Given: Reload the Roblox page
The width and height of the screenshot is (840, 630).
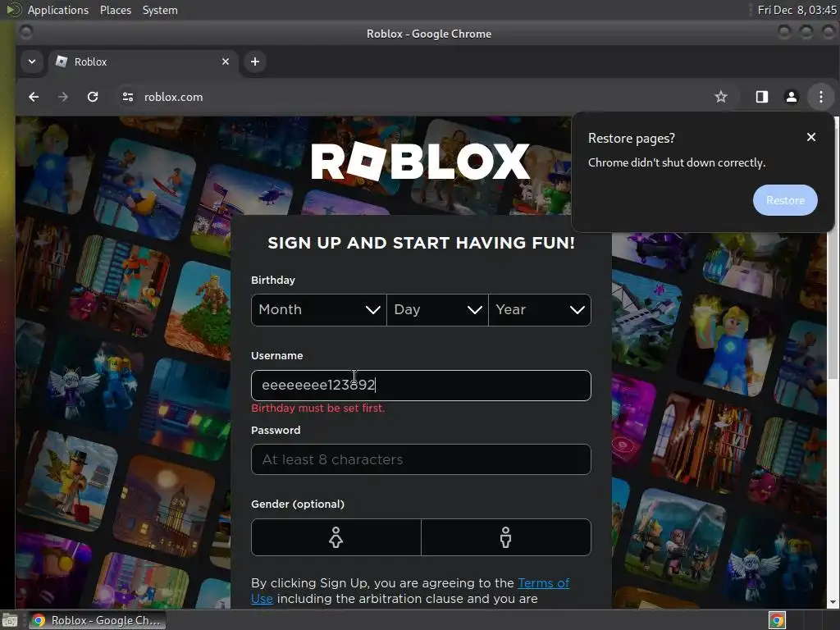Looking at the screenshot, I should [93, 97].
